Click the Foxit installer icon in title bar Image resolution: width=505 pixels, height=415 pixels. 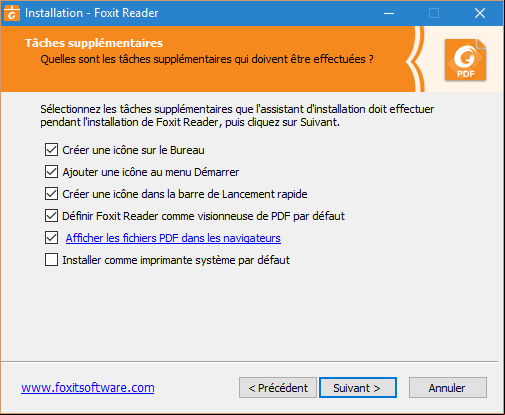click(12, 13)
